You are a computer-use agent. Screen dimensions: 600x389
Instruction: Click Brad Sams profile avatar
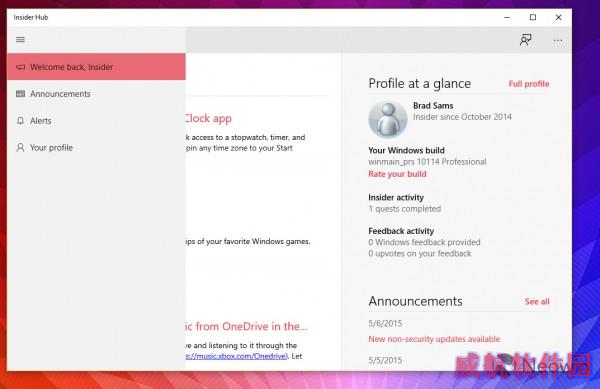[x=388, y=119]
